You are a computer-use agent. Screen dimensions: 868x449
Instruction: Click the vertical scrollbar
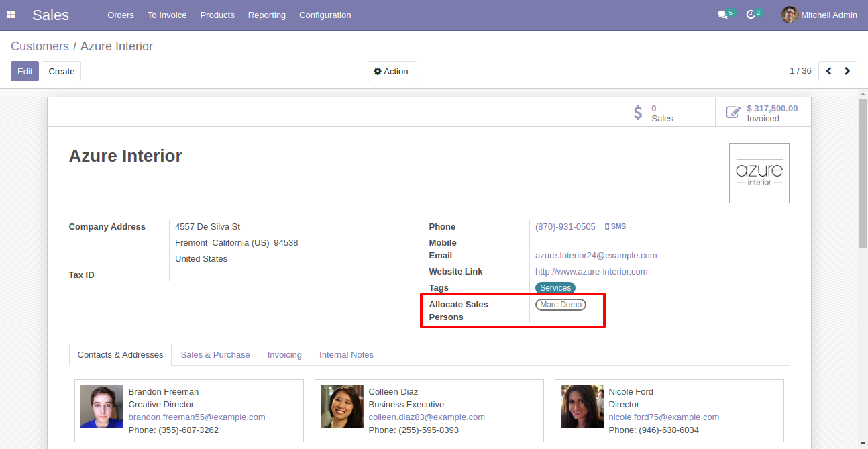click(863, 174)
